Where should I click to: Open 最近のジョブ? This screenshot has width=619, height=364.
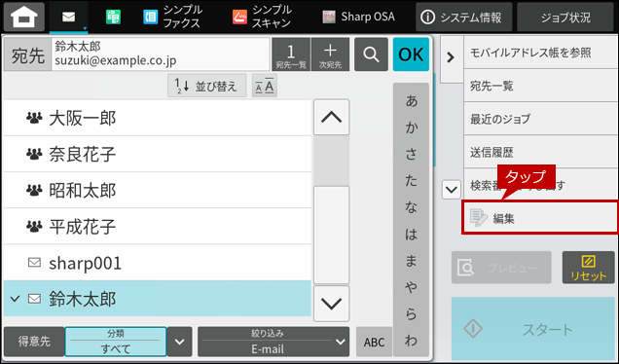pyautogui.click(x=541, y=119)
